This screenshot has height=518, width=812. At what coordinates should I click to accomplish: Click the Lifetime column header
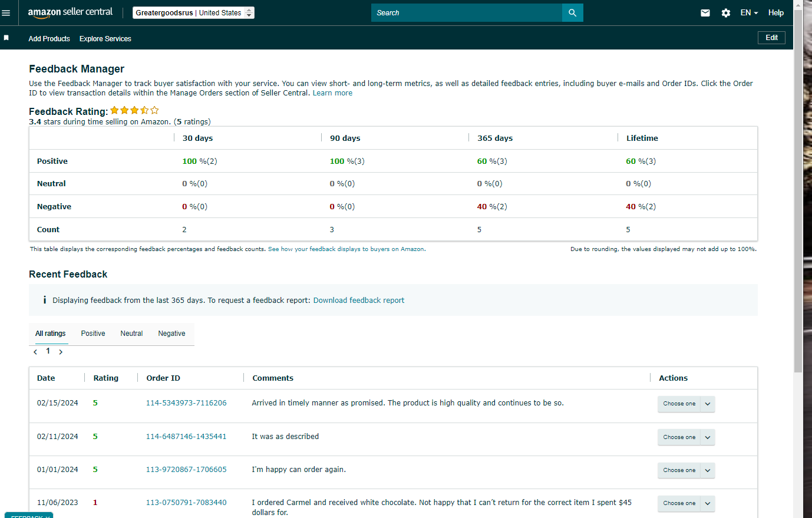point(642,138)
